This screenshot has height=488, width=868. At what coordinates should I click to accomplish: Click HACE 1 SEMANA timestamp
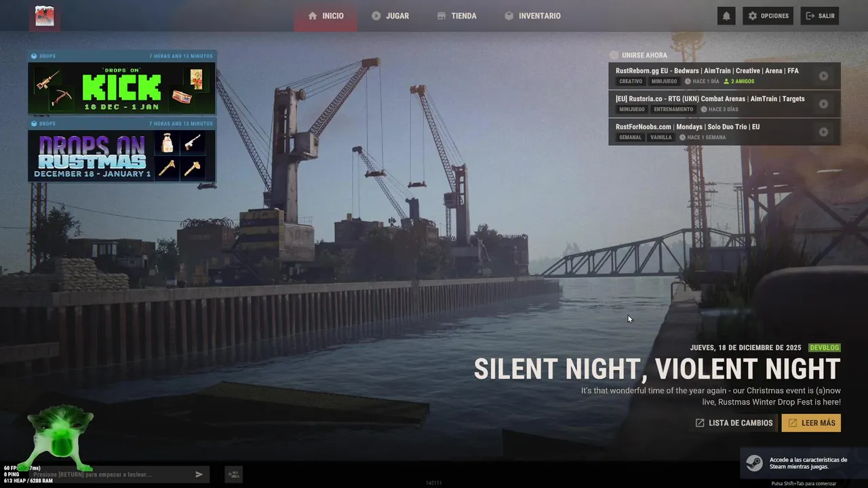pyautogui.click(x=703, y=137)
